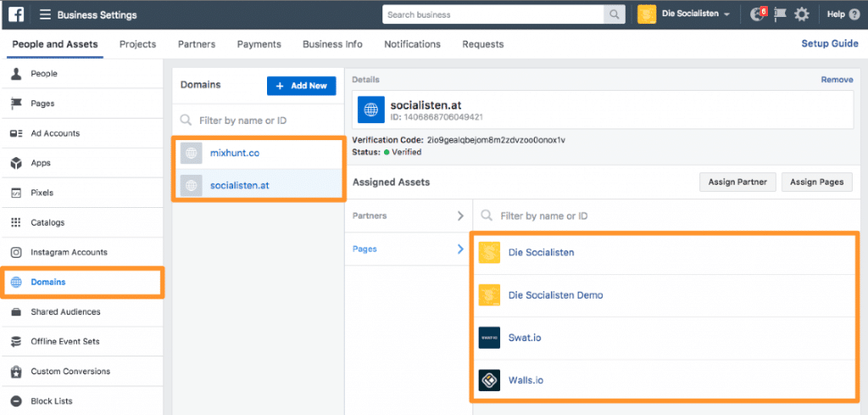868x415 pixels.
Task: Open the settings gear icon
Action: [802, 14]
